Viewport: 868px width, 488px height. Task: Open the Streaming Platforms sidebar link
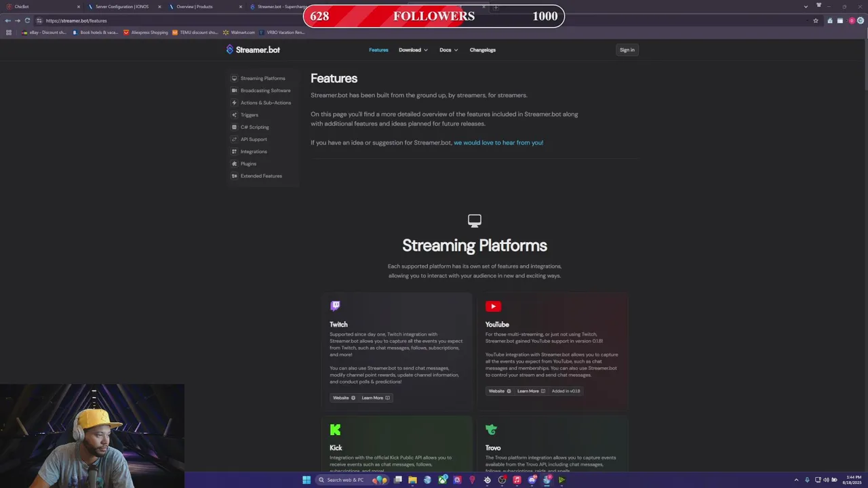[262, 78]
